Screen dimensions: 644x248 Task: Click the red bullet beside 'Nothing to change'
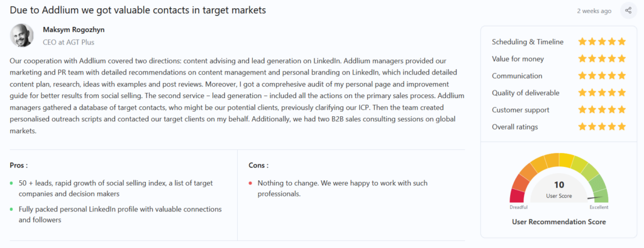[x=250, y=183]
